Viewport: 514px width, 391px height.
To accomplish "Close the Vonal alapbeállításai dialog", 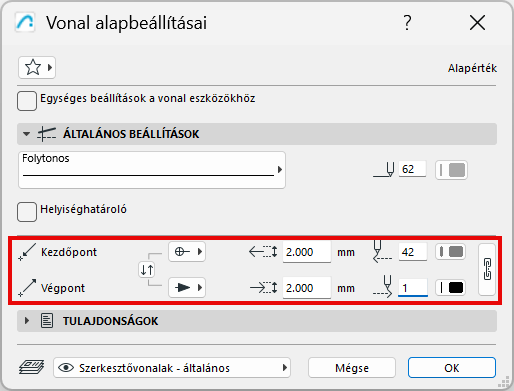I will click(477, 23).
